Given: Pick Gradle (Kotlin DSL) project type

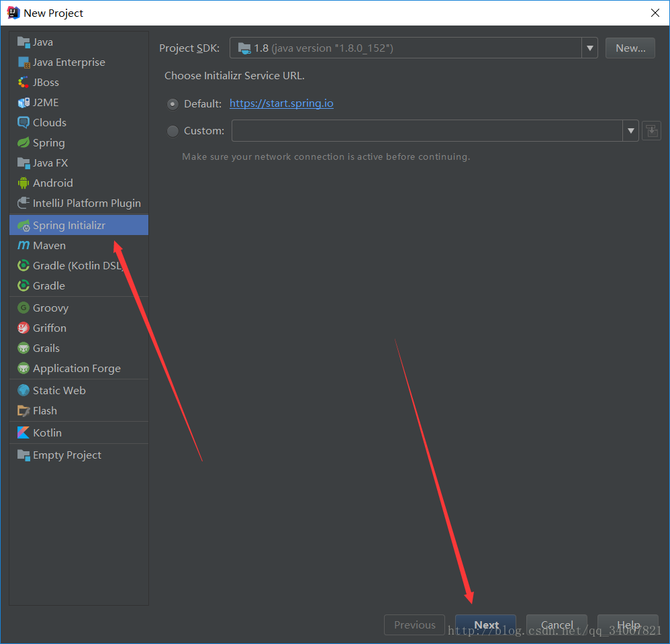Looking at the screenshot, I should [79, 265].
